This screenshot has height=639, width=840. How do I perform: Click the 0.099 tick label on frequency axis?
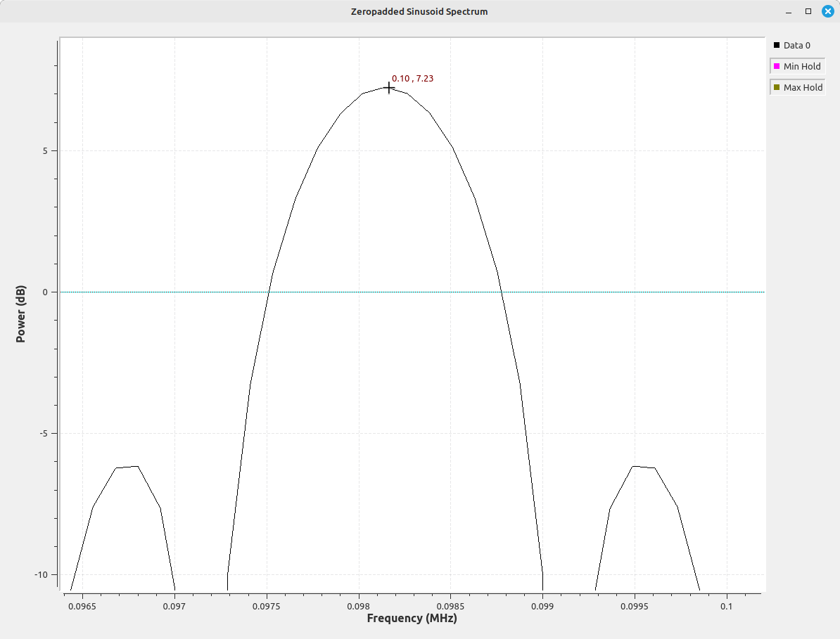pyautogui.click(x=542, y=605)
